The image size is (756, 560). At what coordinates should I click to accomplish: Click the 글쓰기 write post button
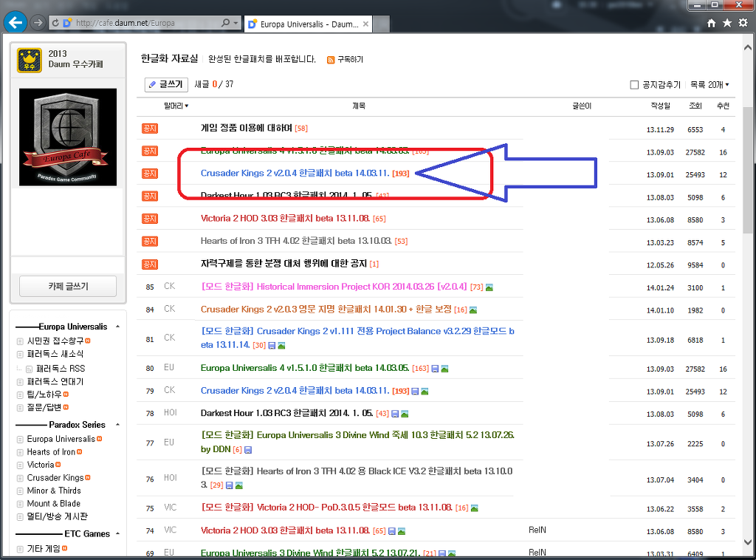pos(166,84)
